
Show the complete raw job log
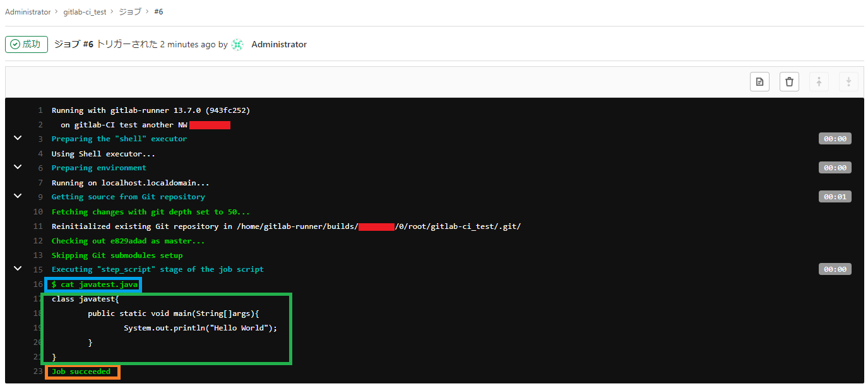(x=759, y=81)
